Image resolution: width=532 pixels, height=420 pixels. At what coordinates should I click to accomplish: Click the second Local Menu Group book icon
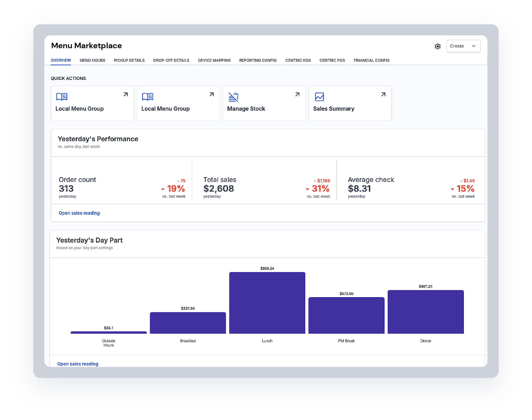148,97
